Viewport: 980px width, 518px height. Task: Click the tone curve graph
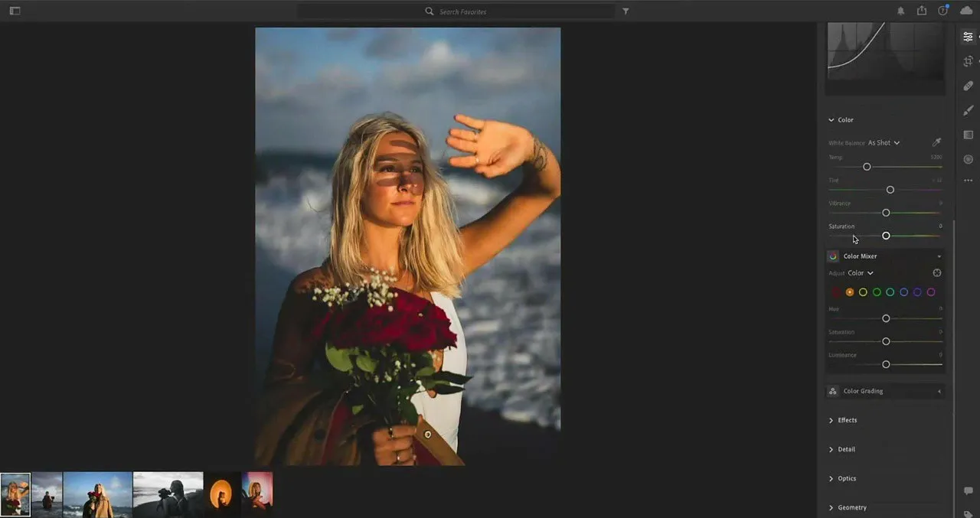point(885,50)
